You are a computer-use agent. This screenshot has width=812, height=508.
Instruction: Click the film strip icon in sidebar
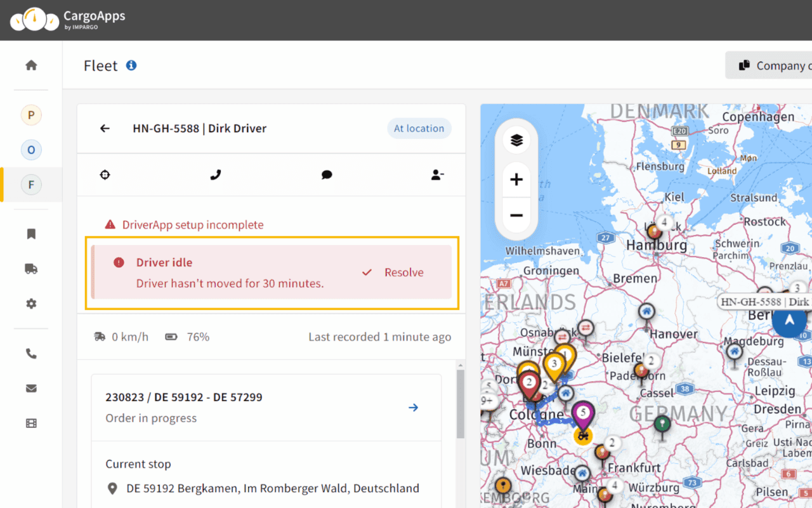[31, 424]
